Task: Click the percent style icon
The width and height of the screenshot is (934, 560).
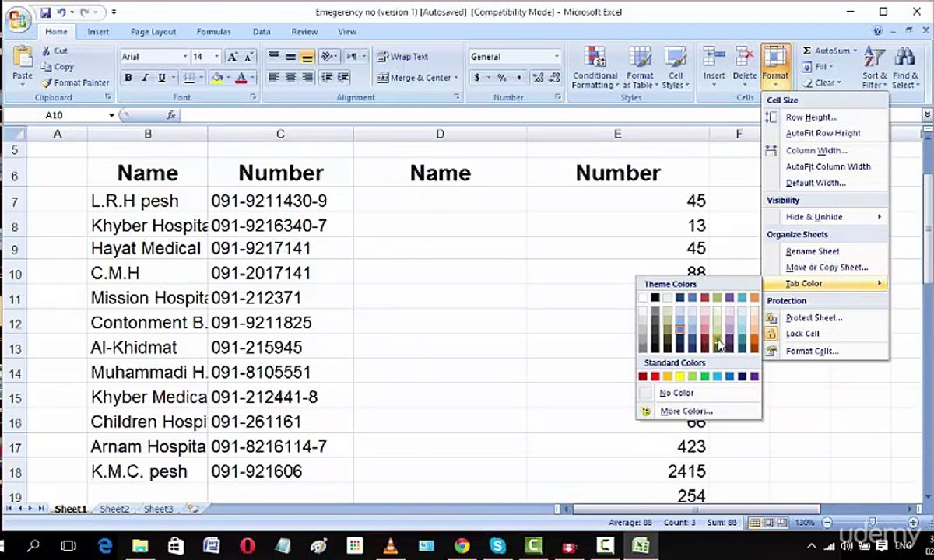Action: [x=502, y=78]
